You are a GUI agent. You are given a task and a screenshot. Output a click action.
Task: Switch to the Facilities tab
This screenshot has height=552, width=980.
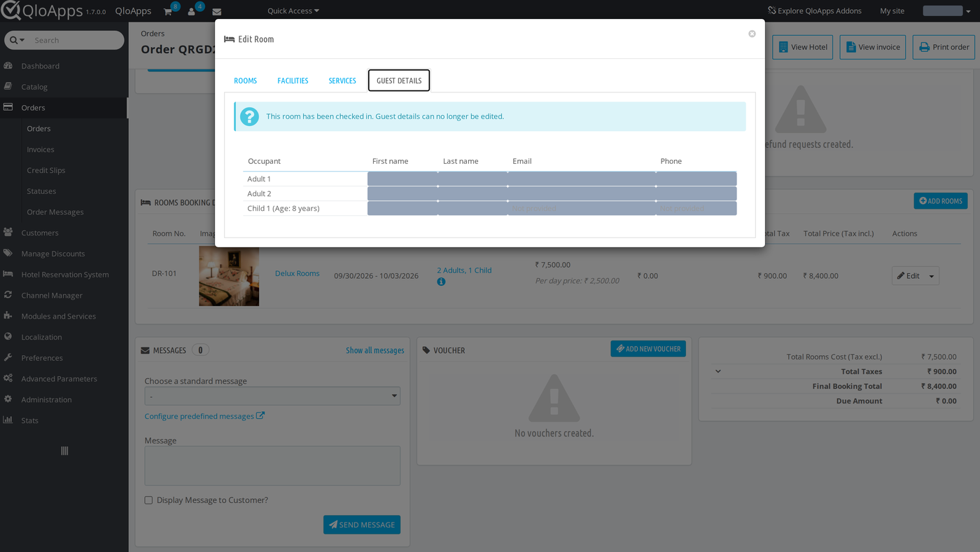pos(293,81)
